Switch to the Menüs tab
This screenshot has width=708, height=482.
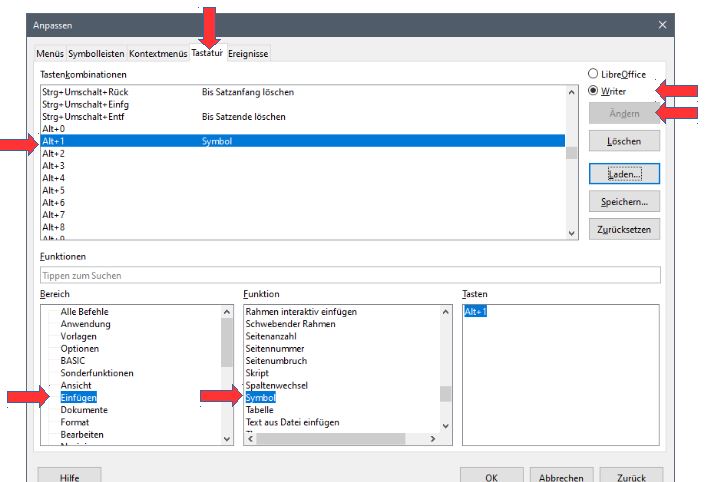[50, 54]
